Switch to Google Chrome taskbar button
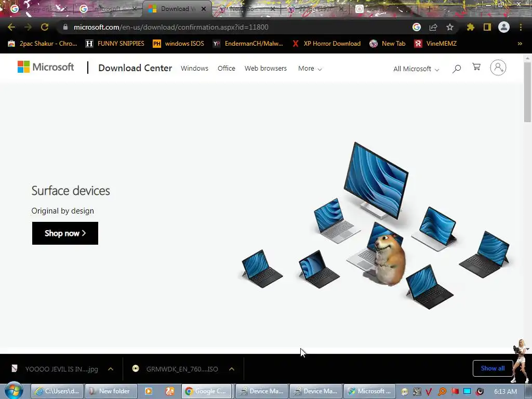Screen dimensions: 532x399 [x=207, y=391]
